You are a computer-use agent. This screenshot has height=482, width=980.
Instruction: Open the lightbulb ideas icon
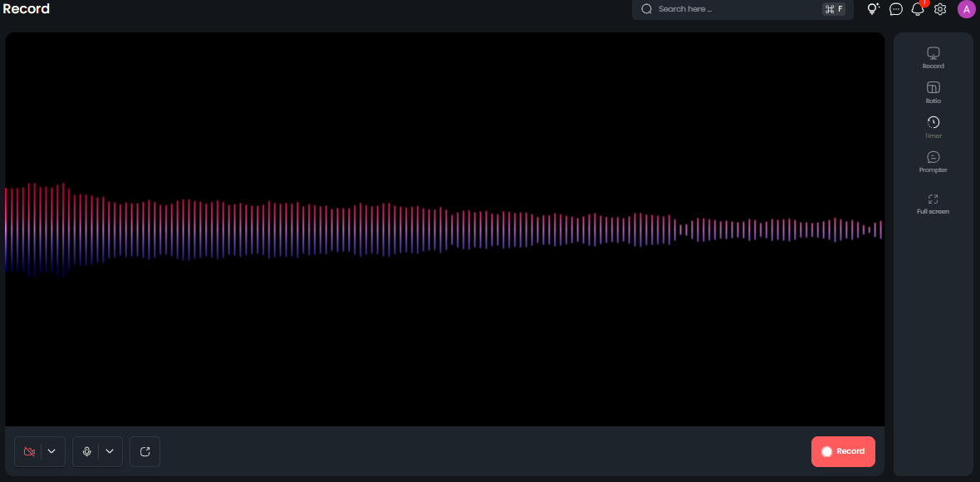point(873,9)
